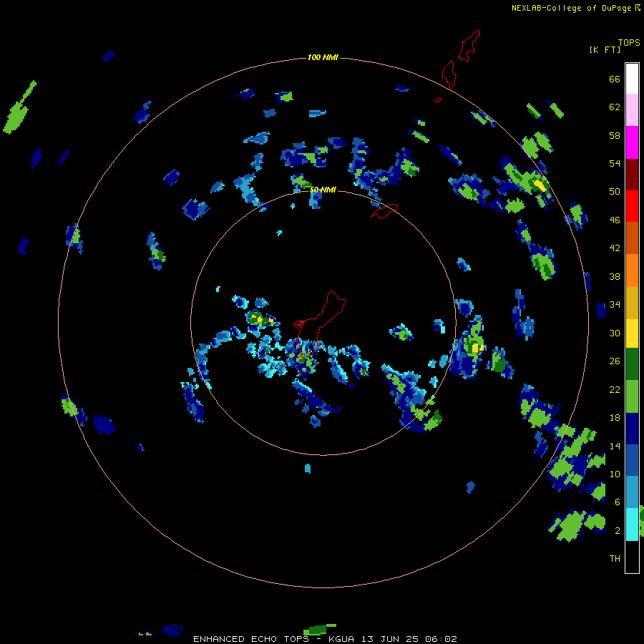Pick the magenta swatch in the legend
This screenshot has height=644, width=644.
(x=632, y=142)
